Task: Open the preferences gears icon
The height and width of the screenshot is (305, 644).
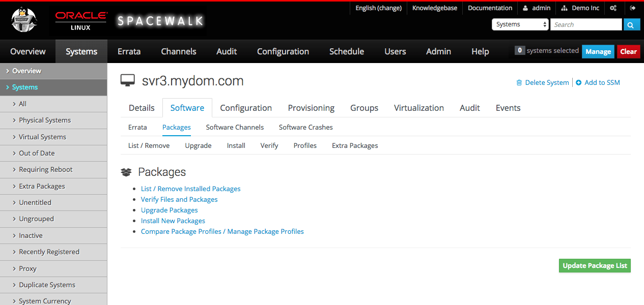Action: pyautogui.click(x=613, y=8)
